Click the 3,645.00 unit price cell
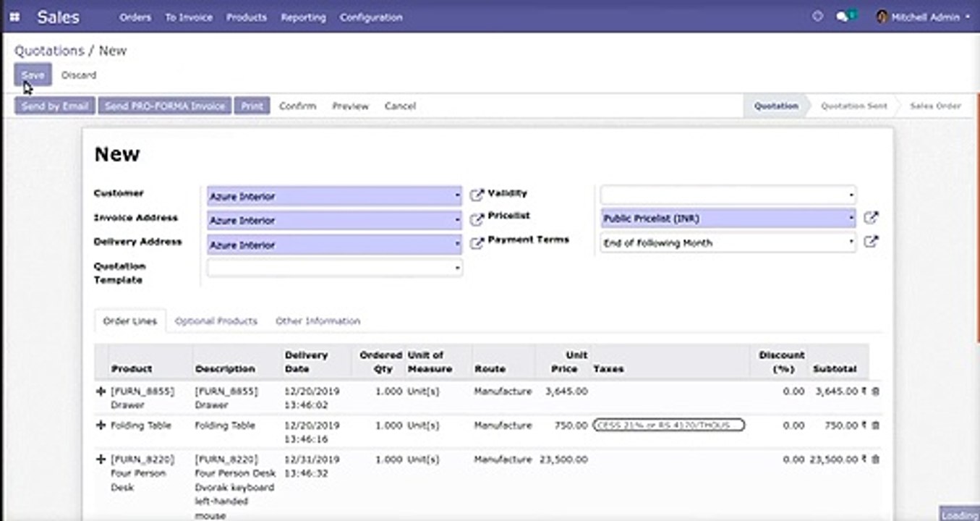980x521 pixels. [566, 391]
